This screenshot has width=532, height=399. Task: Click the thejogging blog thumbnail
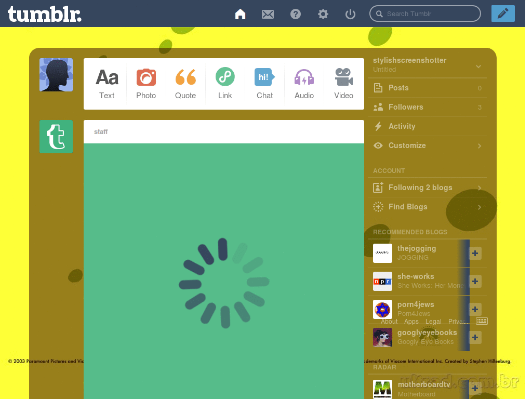point(382,253)
